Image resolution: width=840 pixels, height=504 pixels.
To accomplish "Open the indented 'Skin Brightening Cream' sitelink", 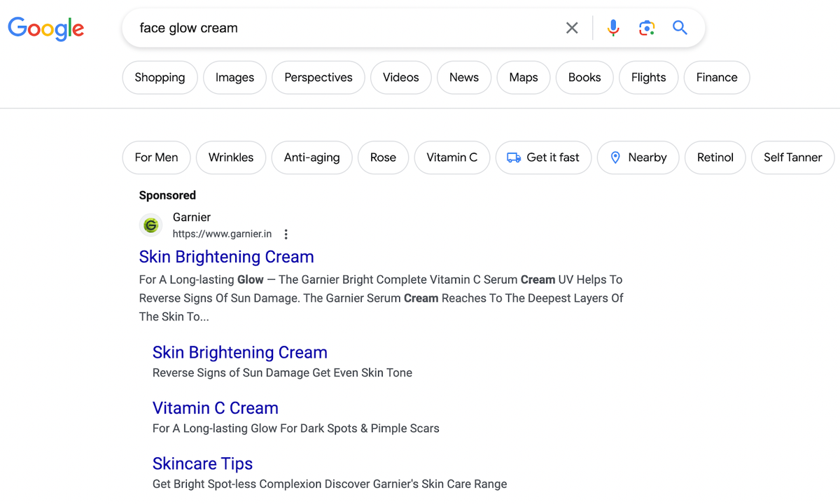I will pyautogui.click(x=240, y=352).
